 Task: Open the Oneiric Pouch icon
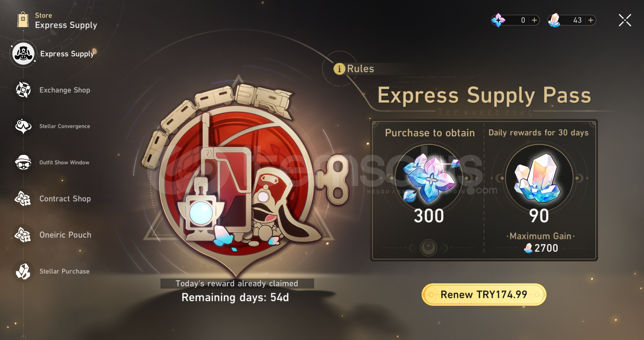tap(23, 235)
